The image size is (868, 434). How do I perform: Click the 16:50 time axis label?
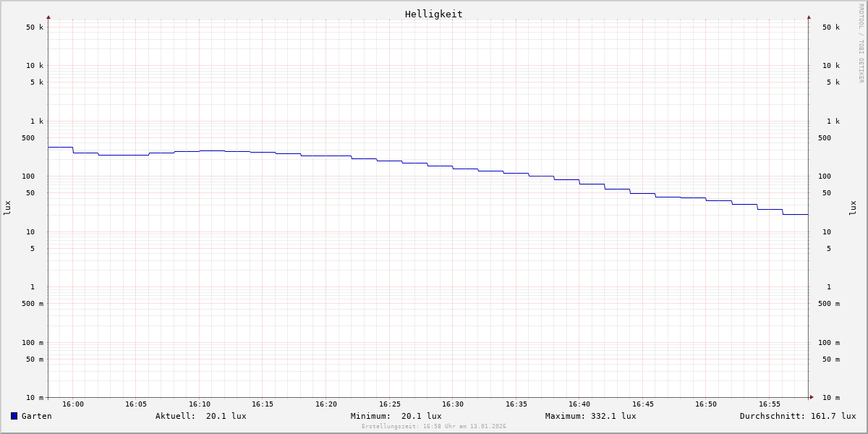coord(706,404)
